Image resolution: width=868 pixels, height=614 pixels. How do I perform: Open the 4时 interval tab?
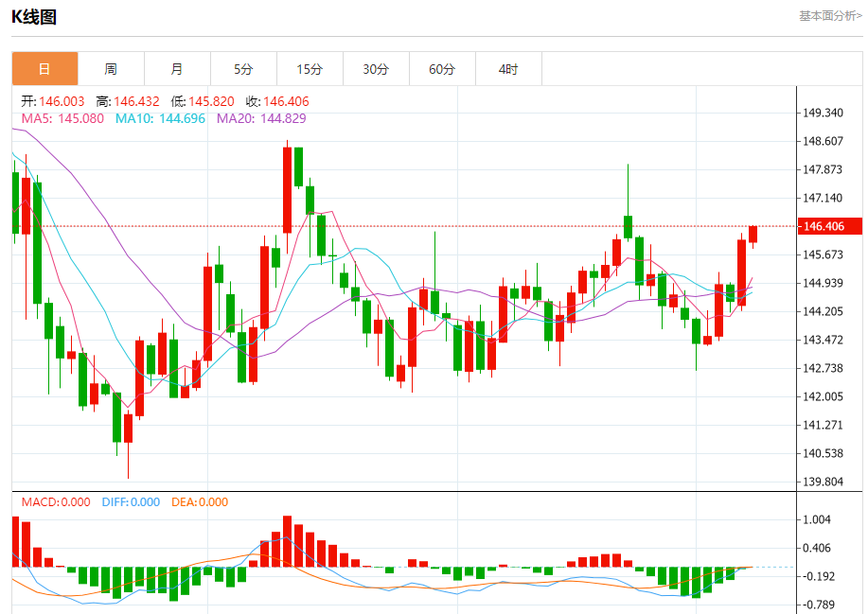(x=508, y=69)
